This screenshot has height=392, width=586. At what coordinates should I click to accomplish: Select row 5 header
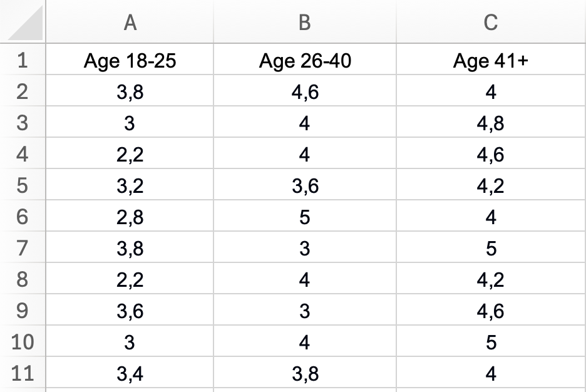point(23,186)
